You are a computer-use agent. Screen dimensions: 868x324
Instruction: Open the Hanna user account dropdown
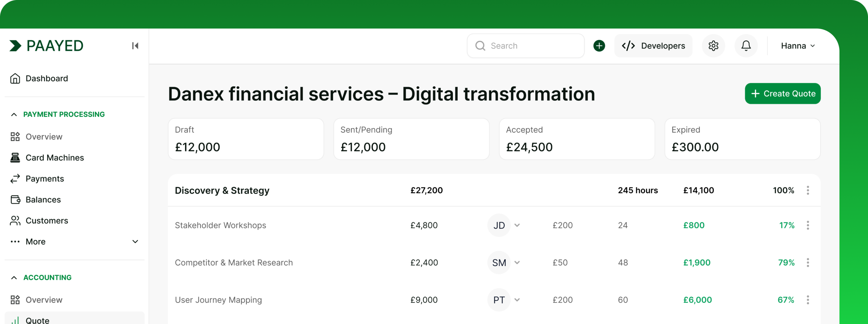pos(798,46)
